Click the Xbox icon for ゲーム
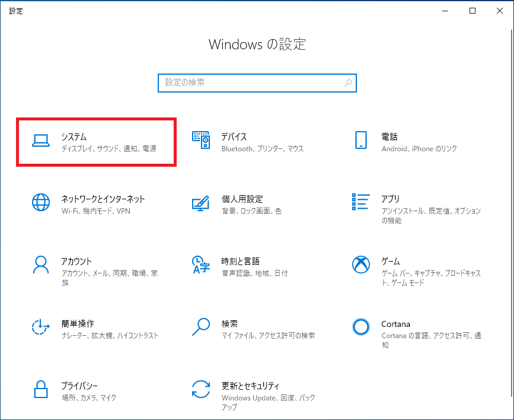Screen dimensions: 514x420 pyautogui.click(x=361, y=265)
